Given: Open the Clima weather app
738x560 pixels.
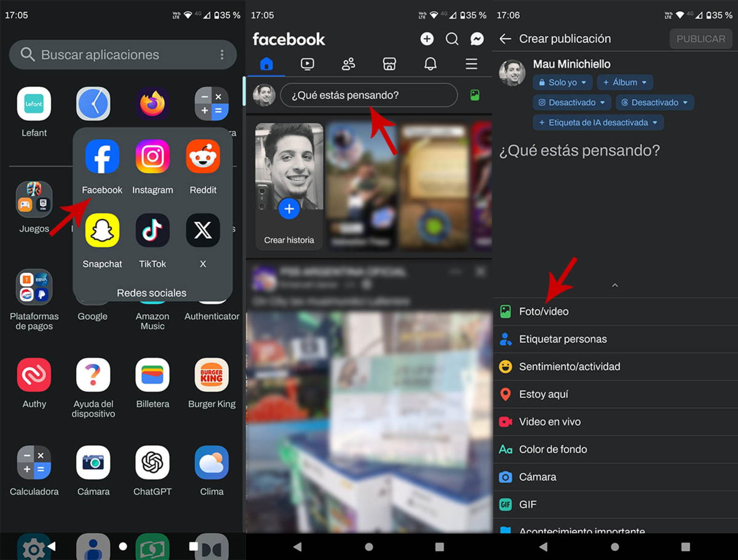Looking at the screenshot, I should pyautogui.click(x=212, y=462).
